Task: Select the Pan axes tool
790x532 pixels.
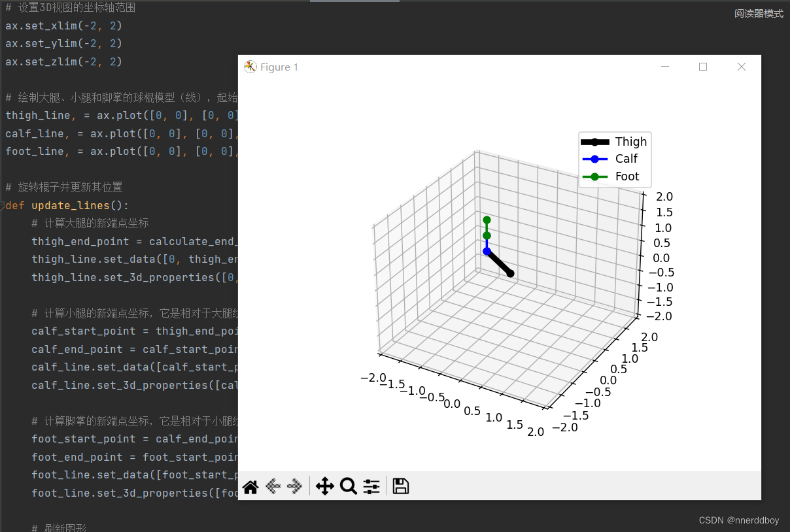Action: (325, 486)
